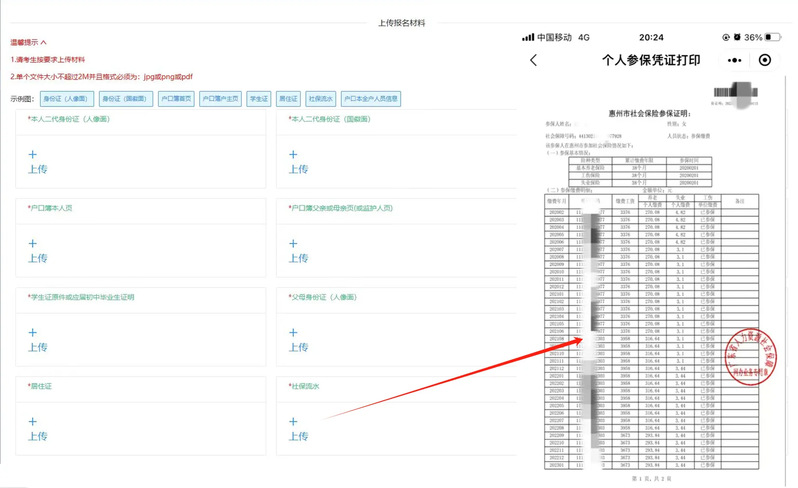Show the 居住证 example image

coord(288,99)
